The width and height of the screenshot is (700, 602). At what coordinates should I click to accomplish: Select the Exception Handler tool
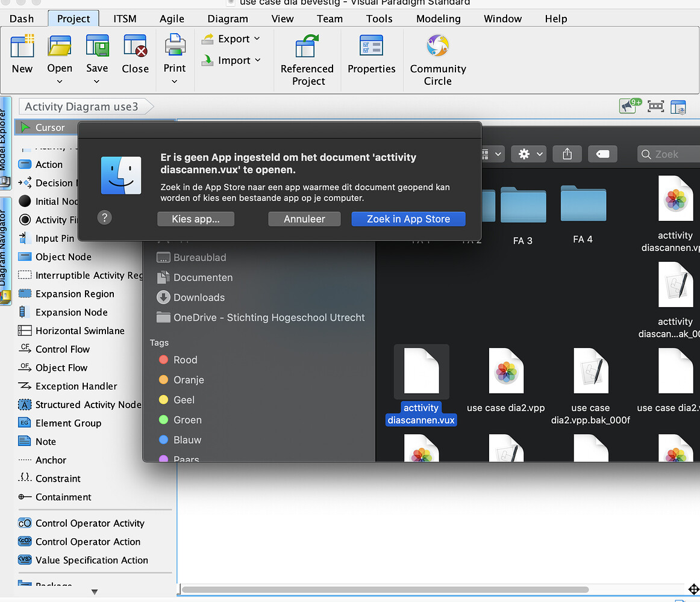68,386
